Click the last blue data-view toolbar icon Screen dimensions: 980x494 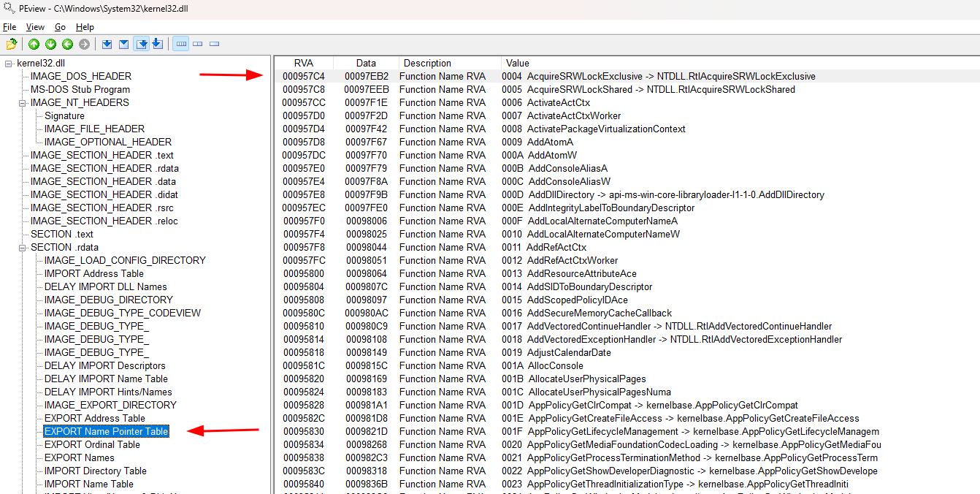click(x=158, y=44)
